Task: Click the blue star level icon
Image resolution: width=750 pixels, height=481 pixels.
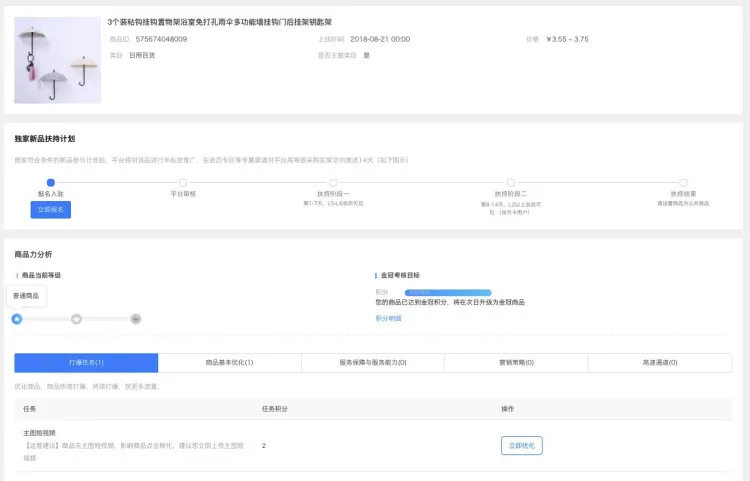Action: coord(17,319)
